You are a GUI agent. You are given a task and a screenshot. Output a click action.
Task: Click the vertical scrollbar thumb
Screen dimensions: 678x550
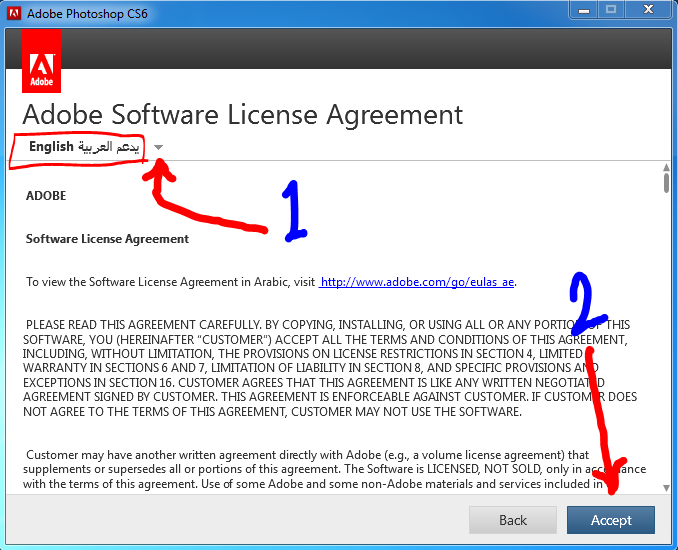pos(666,182)
